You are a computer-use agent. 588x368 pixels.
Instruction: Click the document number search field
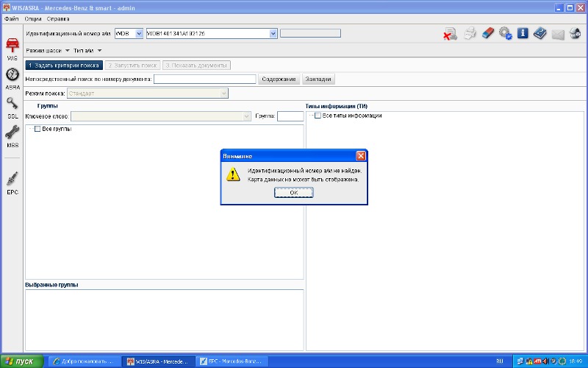point(205,79)
